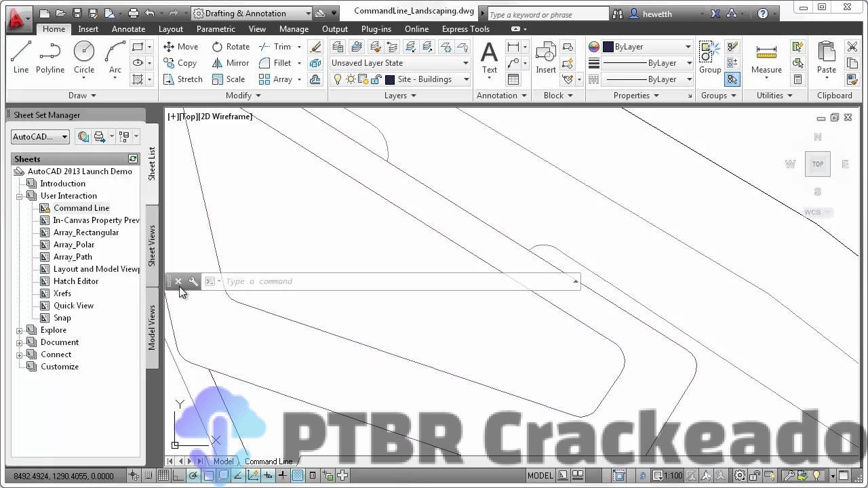Click the AutoCAD application menu button

pos(19,18)
